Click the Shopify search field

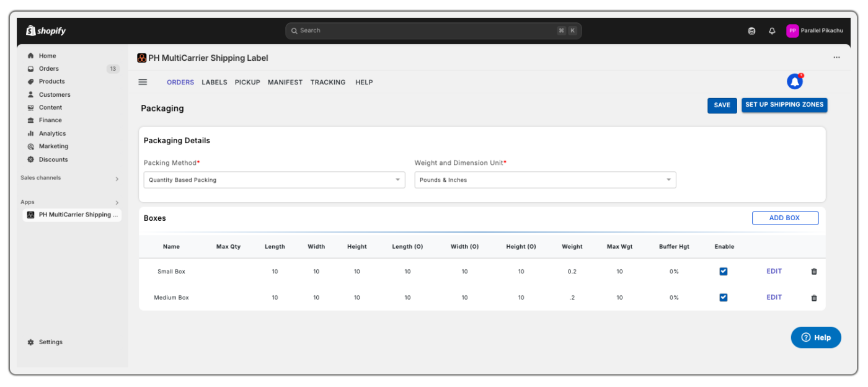pos(433,30)
